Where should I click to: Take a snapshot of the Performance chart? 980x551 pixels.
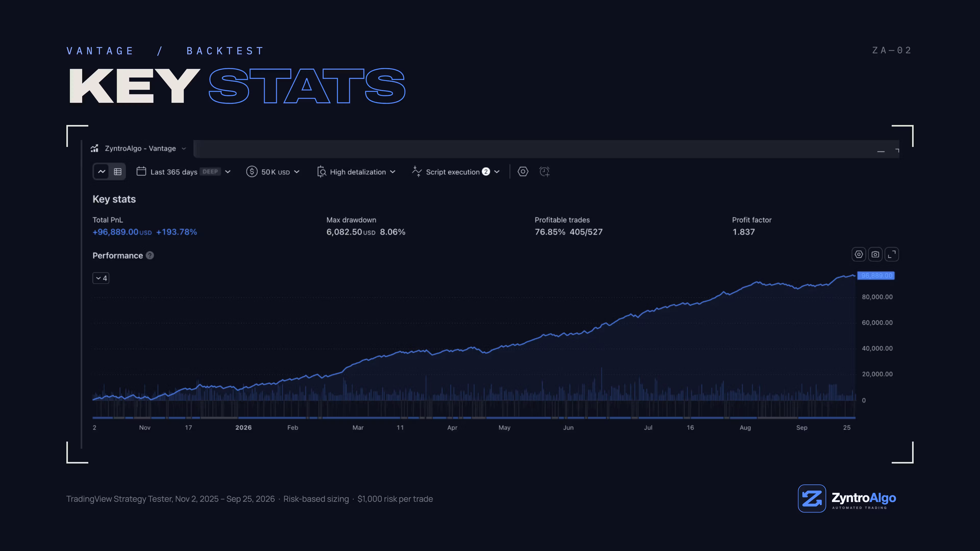(875, 254)
